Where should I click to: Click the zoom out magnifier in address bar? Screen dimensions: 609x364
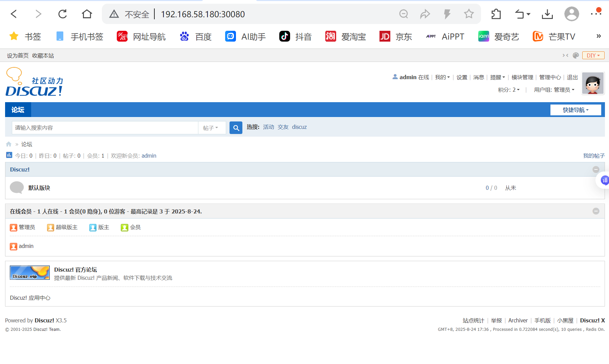point(404,14)
